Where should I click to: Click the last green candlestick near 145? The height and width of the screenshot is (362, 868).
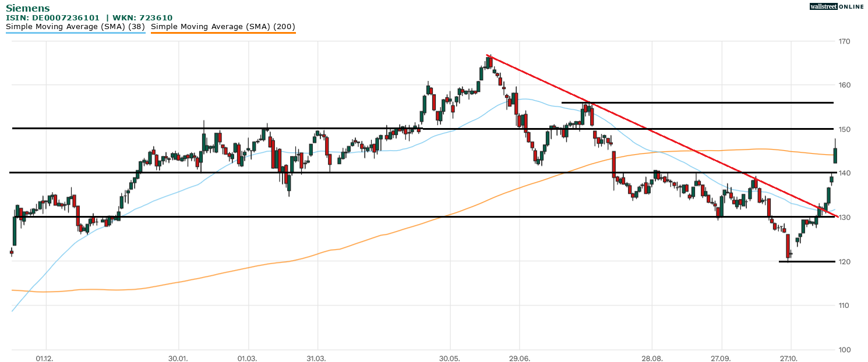(x=835, y=155)
